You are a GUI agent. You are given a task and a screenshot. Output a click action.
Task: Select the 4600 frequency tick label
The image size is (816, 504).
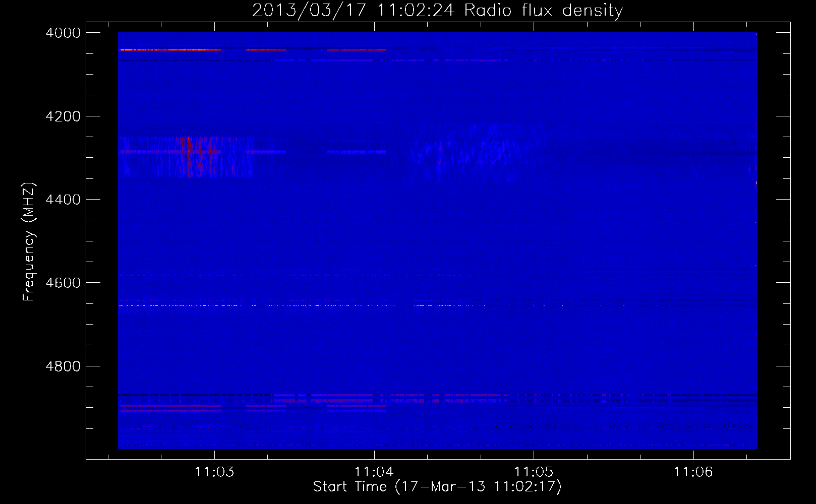63,283
